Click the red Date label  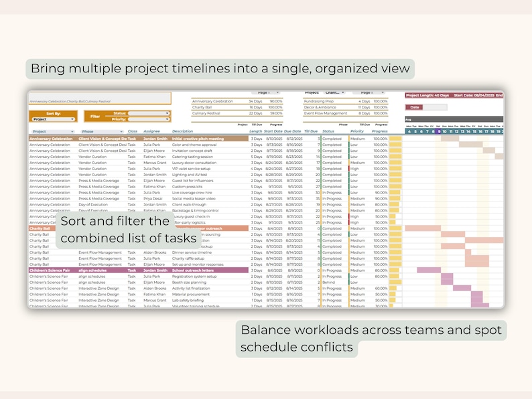coord(414,107)
